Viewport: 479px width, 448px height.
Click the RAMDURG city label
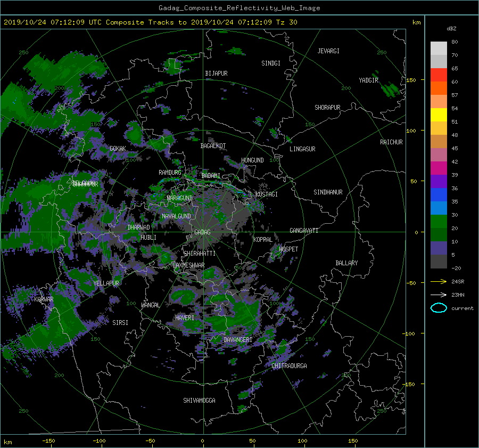click(x=170, y=173)
